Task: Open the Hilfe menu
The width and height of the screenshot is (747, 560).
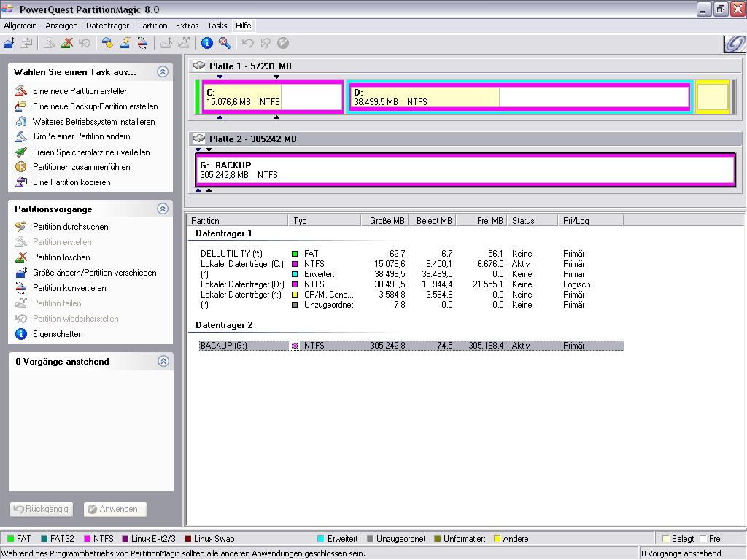Action: 243,26
